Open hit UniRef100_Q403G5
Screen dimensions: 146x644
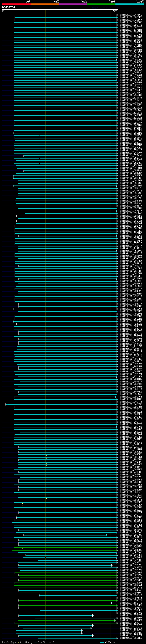click(x=131, y=15)
